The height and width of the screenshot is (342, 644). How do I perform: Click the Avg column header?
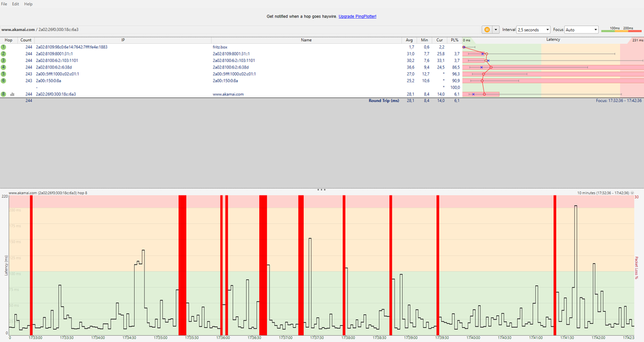409,40
